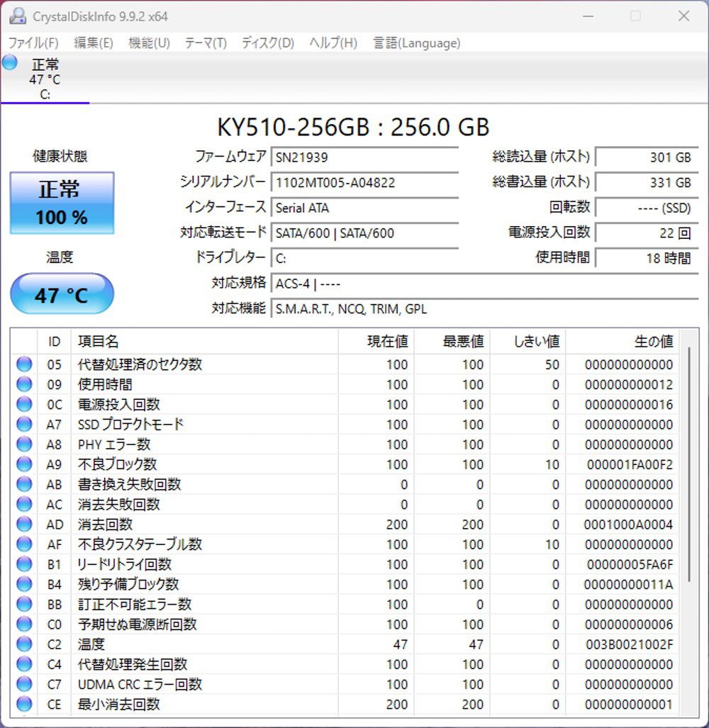Screen dimensions: 709x728
Task: Open the ディスク(D) menu
Action: tap(268, 43)
